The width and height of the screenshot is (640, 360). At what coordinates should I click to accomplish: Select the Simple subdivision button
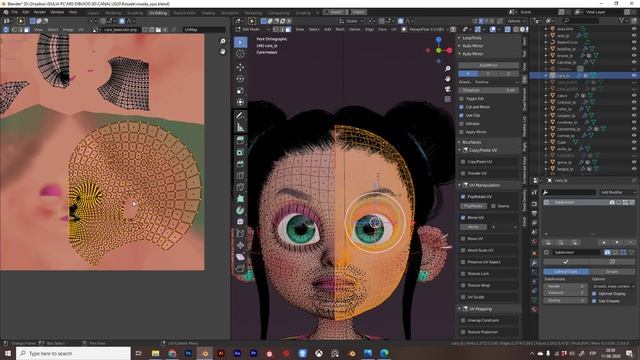(612, 271)
